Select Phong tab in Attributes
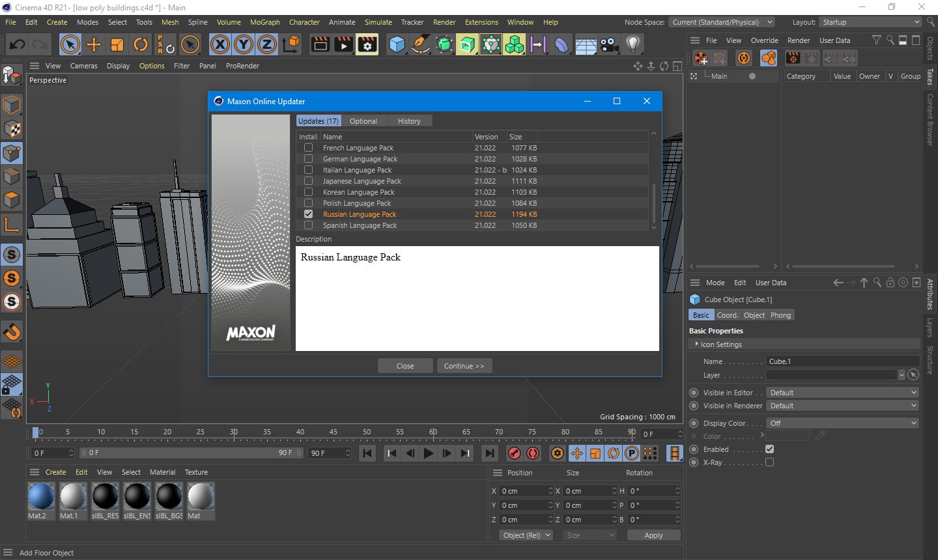Image resolution: width=938 pixels, height=560 pixels. [x=780, y=315]
